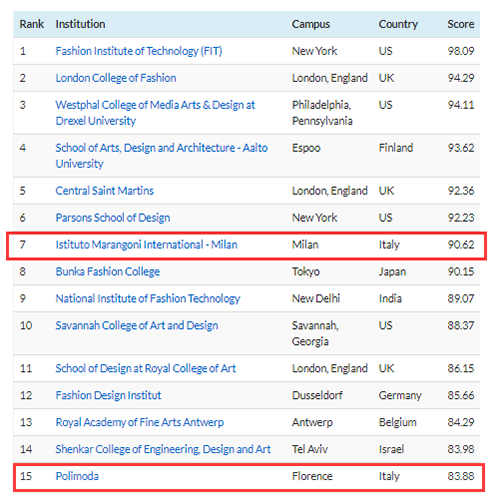Open the Savannah College of Art and Design link
The image size is (500, 495).
[137, 325]
